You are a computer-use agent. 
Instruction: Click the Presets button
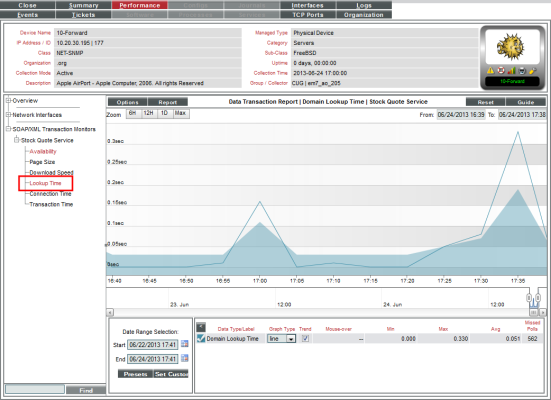136,374
